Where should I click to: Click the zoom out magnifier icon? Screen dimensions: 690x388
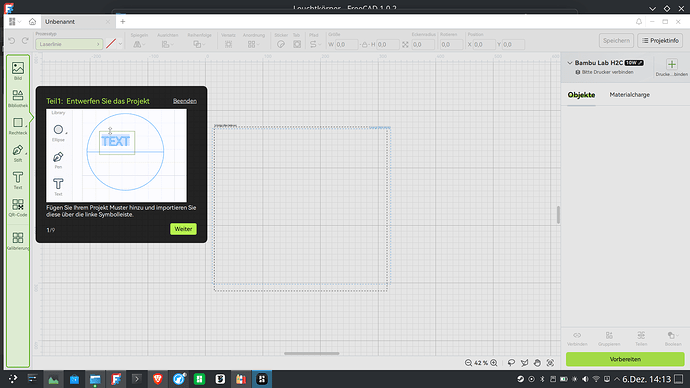click(468, 363)
